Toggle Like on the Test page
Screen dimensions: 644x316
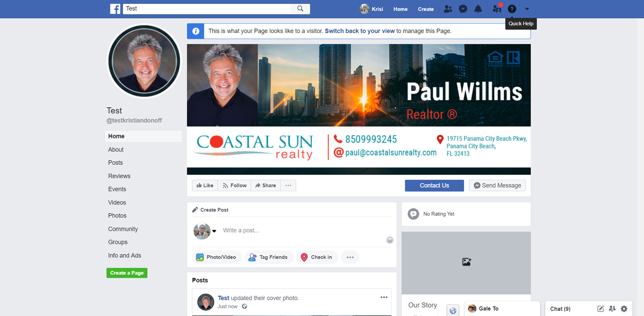[x=205, y=185]
